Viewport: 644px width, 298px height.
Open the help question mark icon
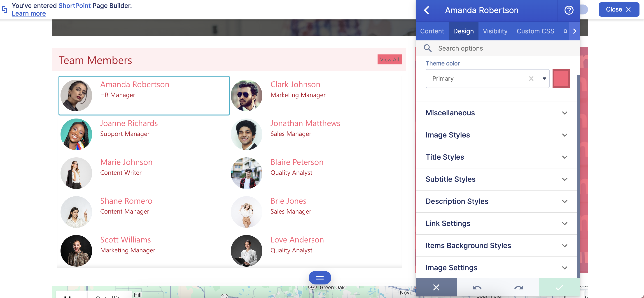[569, 11]
